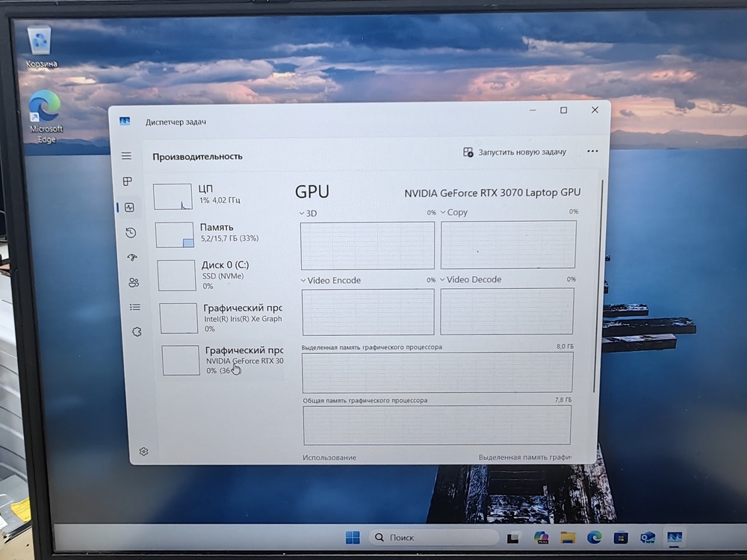Open the Details list page icon
Viewport: 747px width, 560px height.
tap(135, 307)
